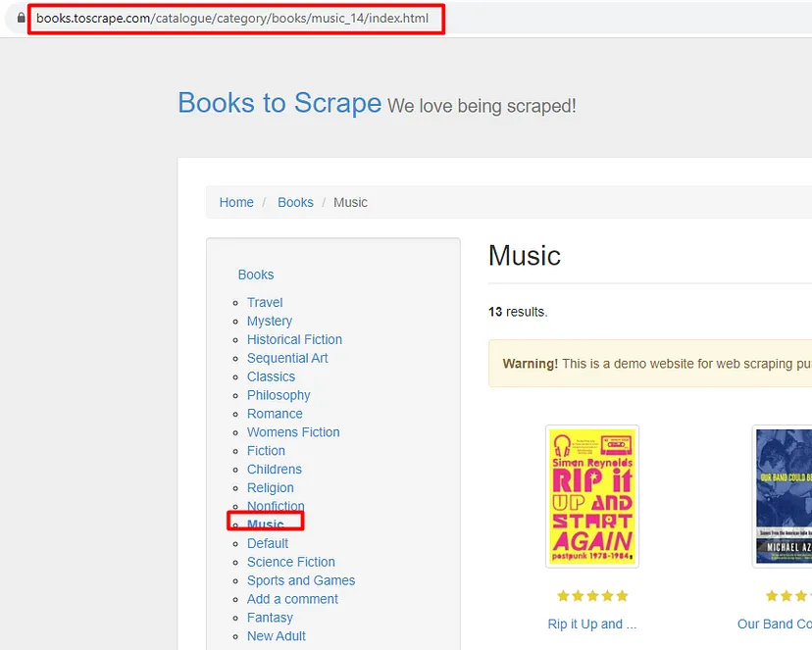812x650 pixels.
Task: Click the highlighted Music category
Action: point(265,525)
